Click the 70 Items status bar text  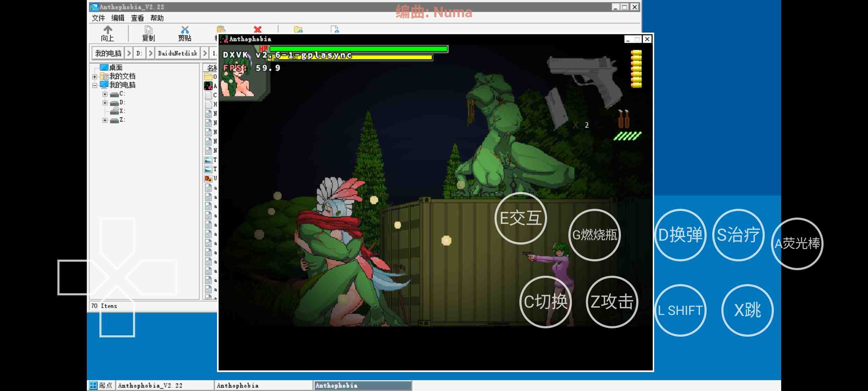tap(104, 306)
